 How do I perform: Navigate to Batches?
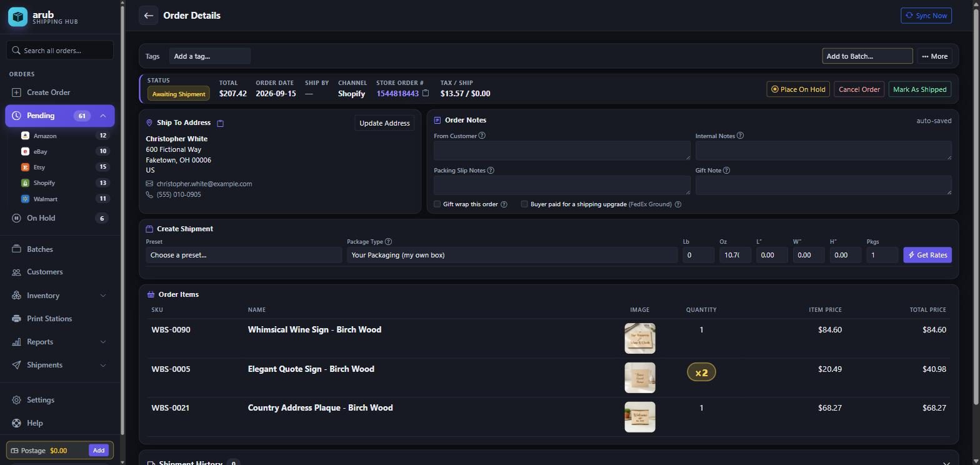[x=60, y=249]
